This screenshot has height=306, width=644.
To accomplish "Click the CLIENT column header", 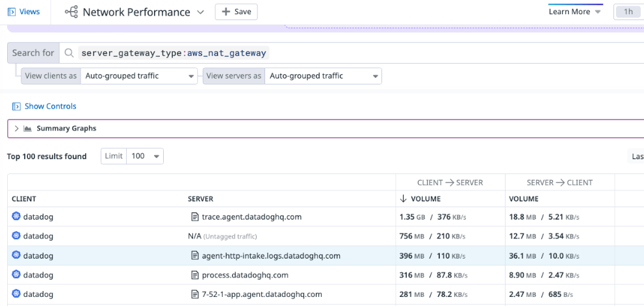I will [x=24, y=199].
